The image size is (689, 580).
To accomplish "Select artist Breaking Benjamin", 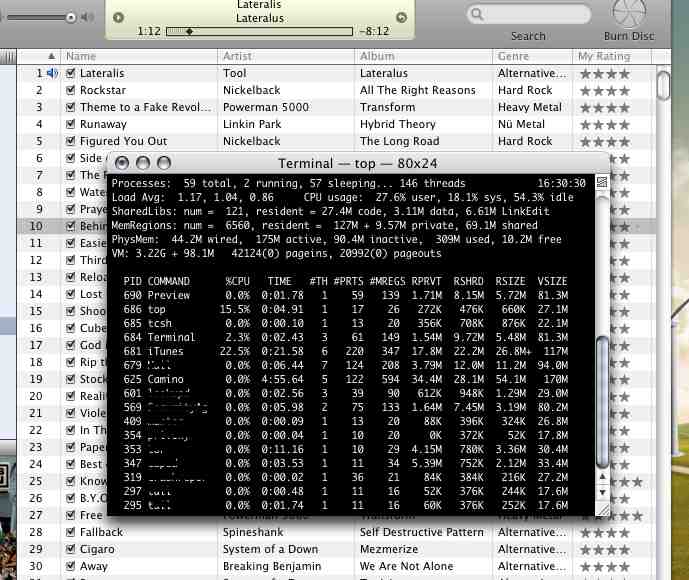I will tap(272, 566).
